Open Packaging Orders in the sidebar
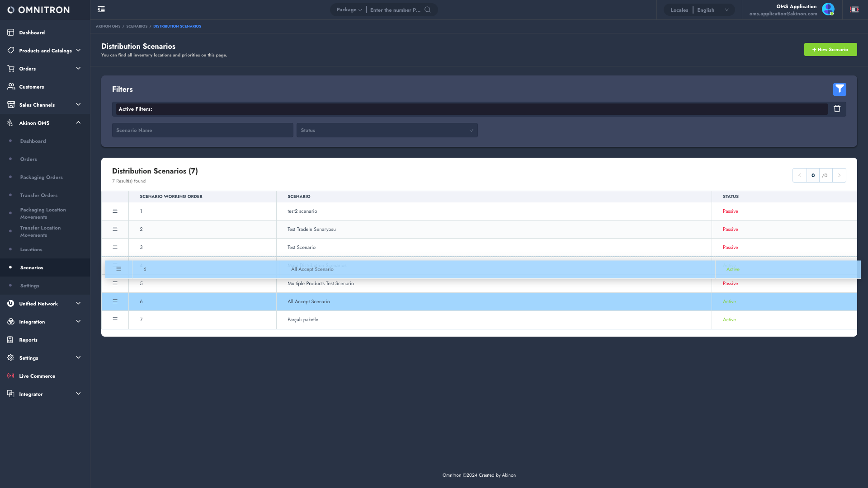868x488 pixels. pos(41,177)
